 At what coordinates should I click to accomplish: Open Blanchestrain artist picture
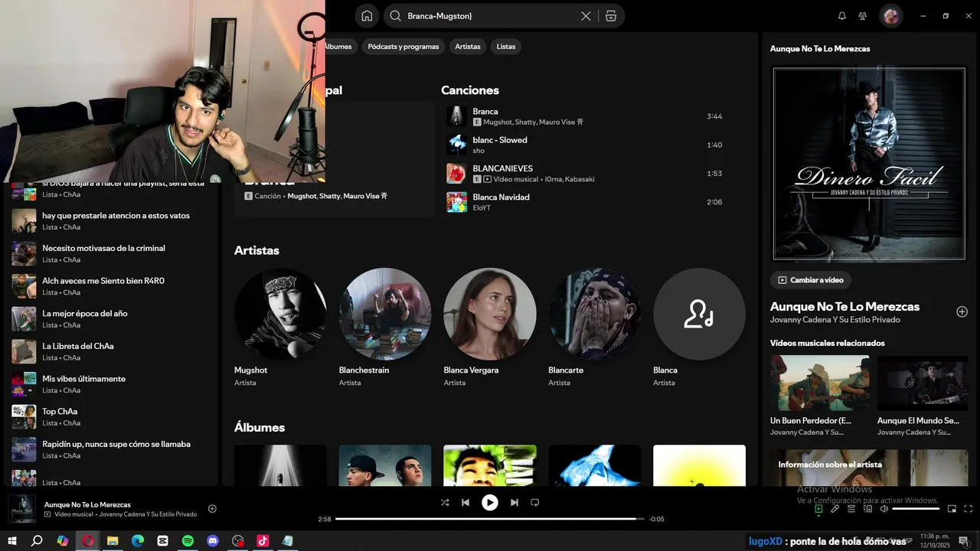(385, 314)
